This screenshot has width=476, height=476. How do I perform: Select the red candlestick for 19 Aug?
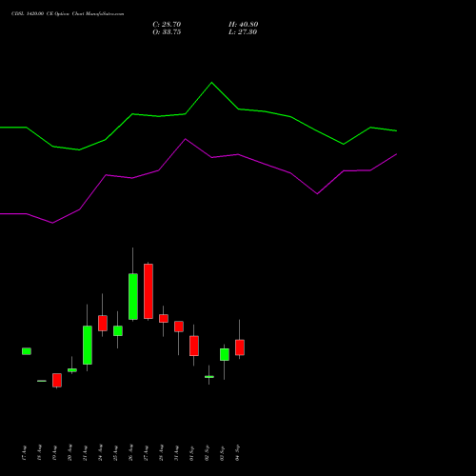[57, 380]
